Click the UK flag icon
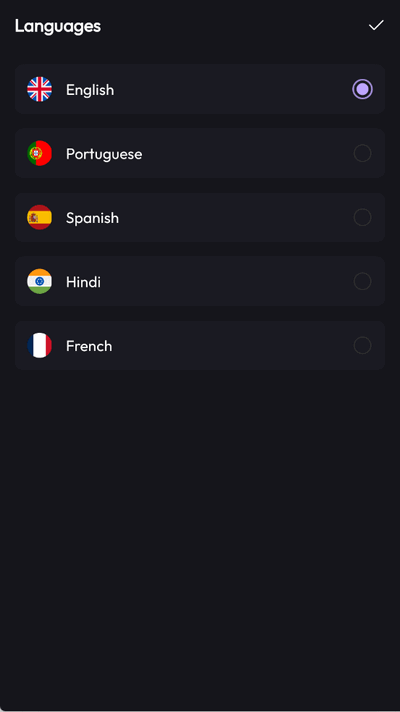Image resolution: width=400 pixels, height=712 pixels. (x=40, y=89)
